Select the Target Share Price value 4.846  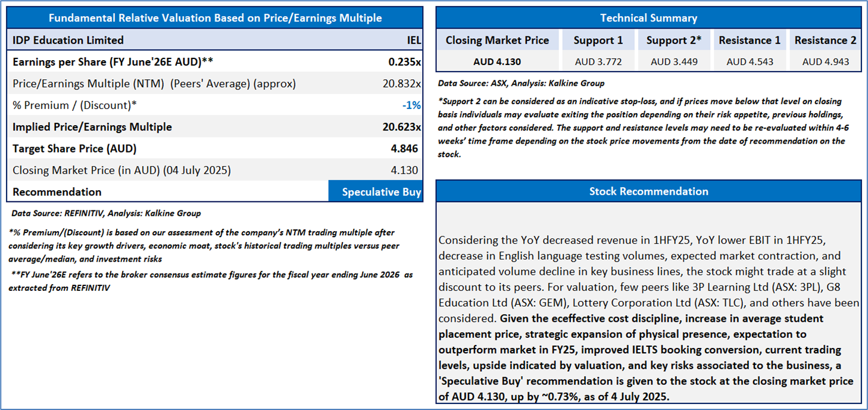point(405,148)
